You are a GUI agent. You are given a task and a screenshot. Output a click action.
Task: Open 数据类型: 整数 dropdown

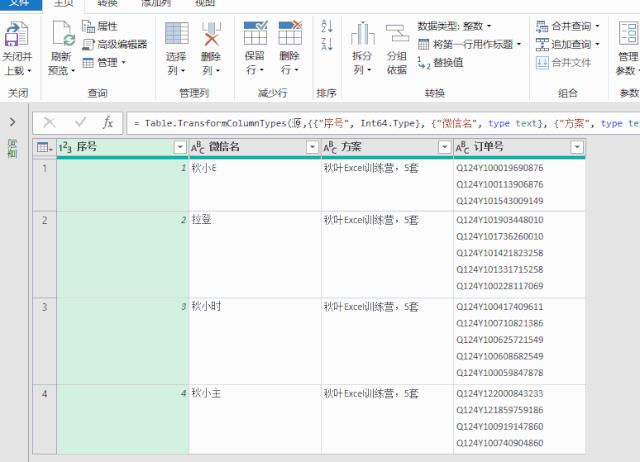pos(454,27)
